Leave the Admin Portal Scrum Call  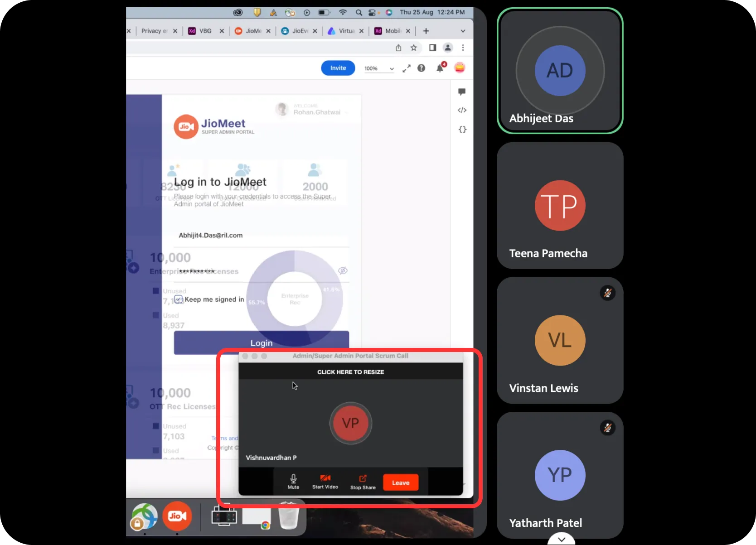click(x=401, y=482)
